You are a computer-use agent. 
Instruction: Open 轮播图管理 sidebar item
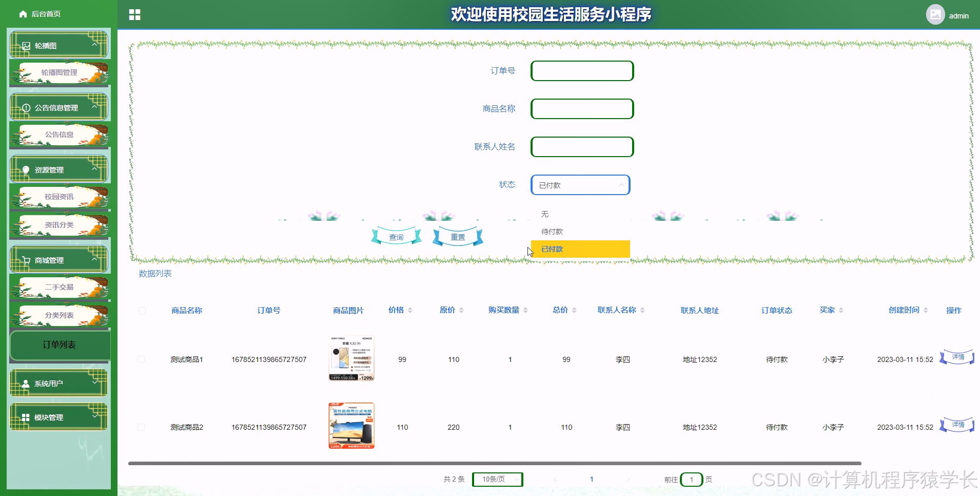(x=60, y=73)
